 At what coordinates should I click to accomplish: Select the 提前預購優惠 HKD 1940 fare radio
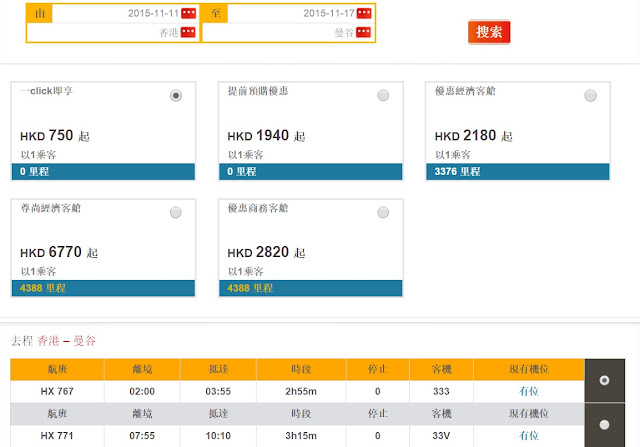tap(383, 95)
